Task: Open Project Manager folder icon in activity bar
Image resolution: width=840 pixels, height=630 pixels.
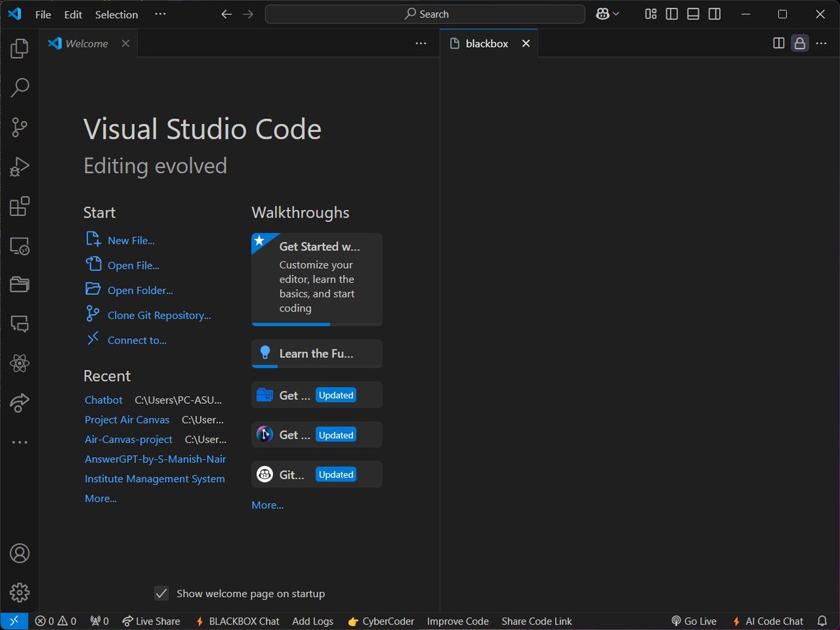Action: click(x=20, y=284)
